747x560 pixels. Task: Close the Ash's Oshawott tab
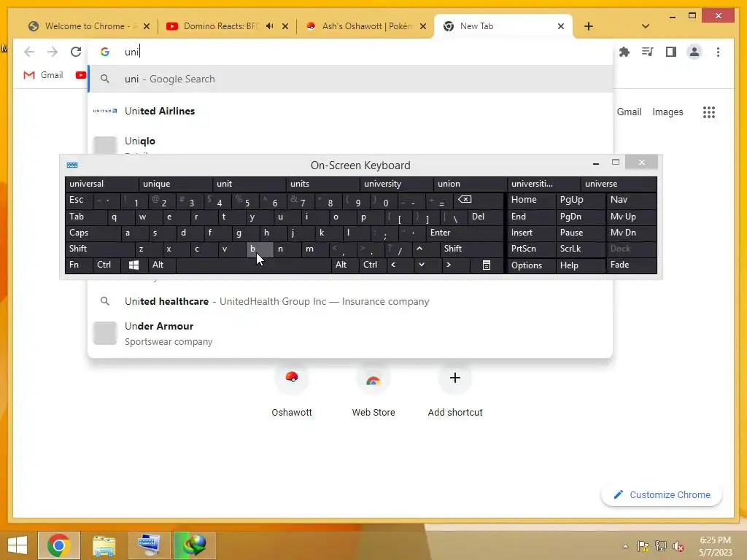[x=422, y=26]
